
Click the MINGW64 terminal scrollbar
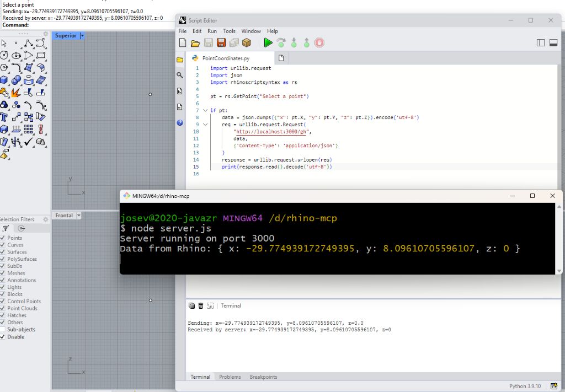[x=559, y=238]
